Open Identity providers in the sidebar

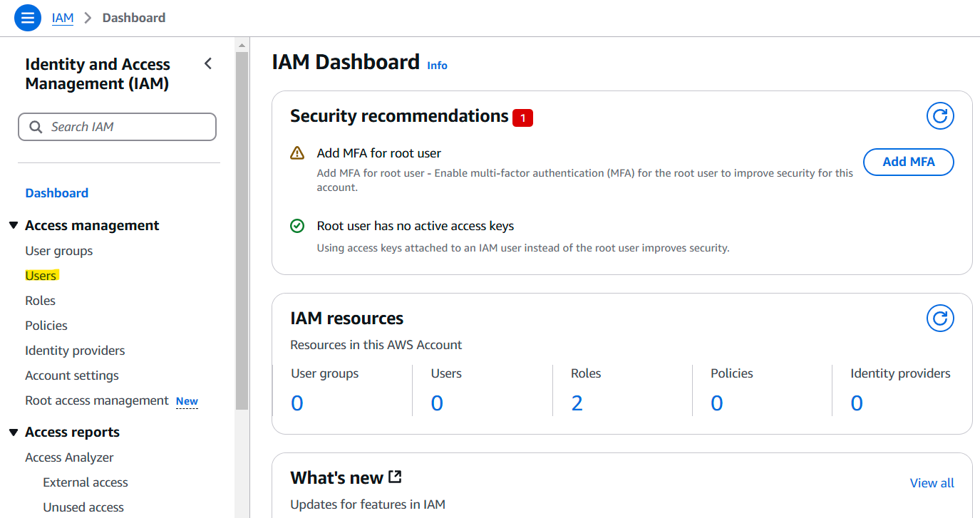click(75, 351)
